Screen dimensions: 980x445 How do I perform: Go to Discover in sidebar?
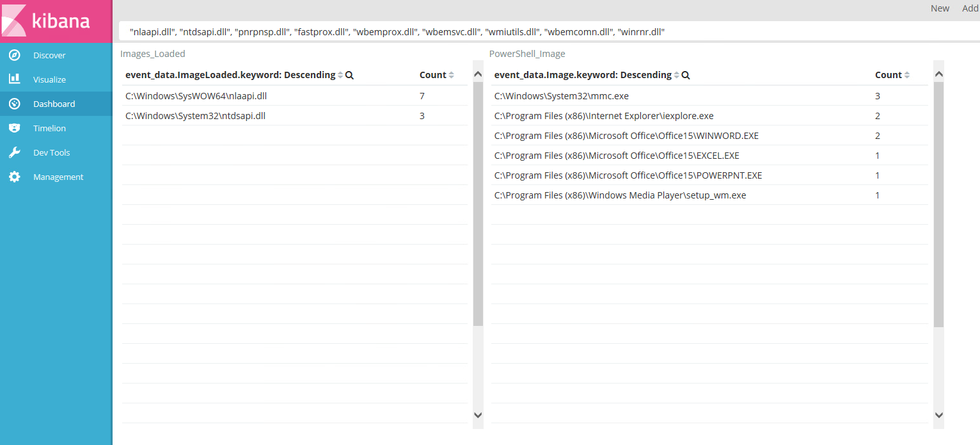point(49,55)
